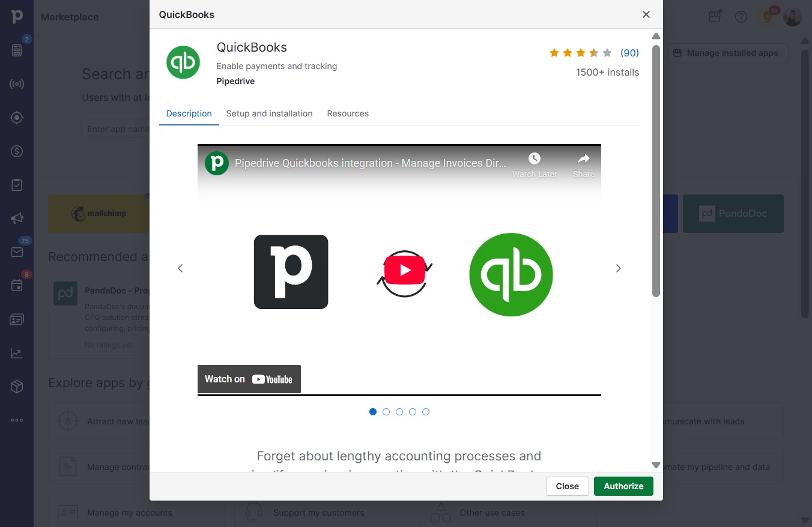The height and width of the screenshot is (527, 812).
Task: Play the YouTube video
Action: [x=405, y=270]
